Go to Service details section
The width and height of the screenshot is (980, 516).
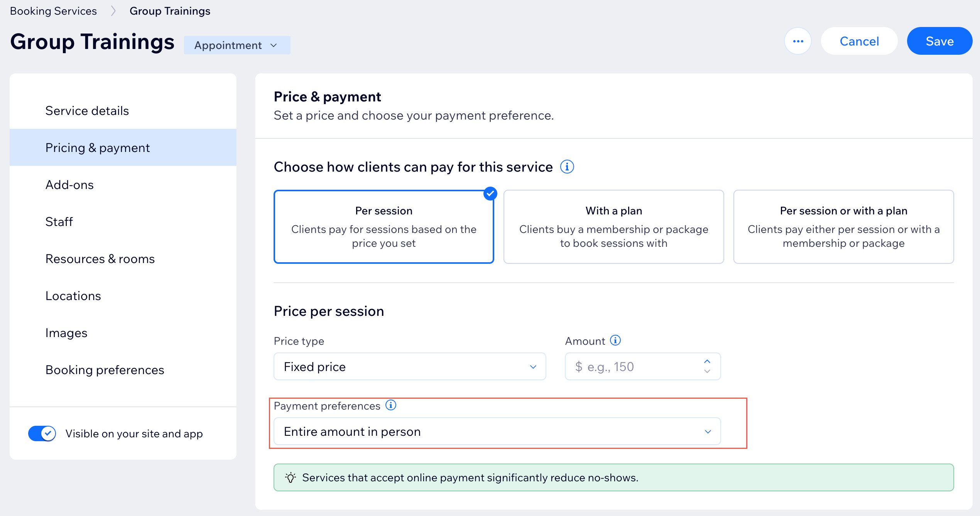click(87, 111)
